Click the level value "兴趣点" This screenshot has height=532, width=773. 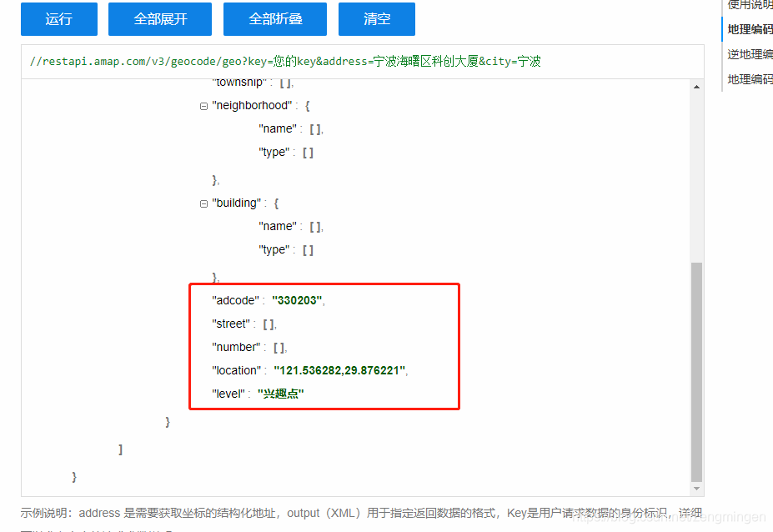[x=280, y=394]
